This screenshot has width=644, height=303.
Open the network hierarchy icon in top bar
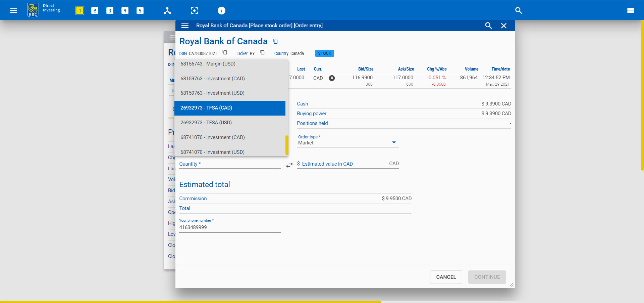coord(167,10)
